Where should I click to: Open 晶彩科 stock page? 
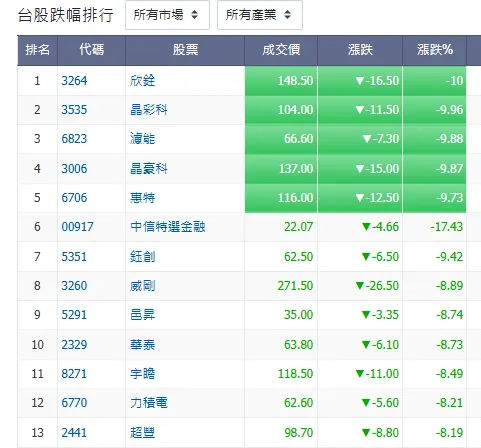click(149, 110)
